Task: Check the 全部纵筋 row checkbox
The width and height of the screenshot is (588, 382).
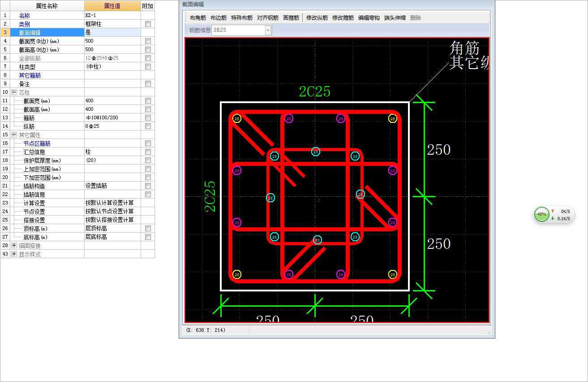Action: coord(148,58)
